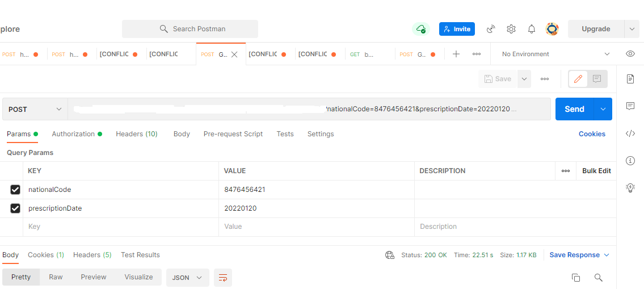
Task: Switch response view to Raw
Action: click(56, 277)
